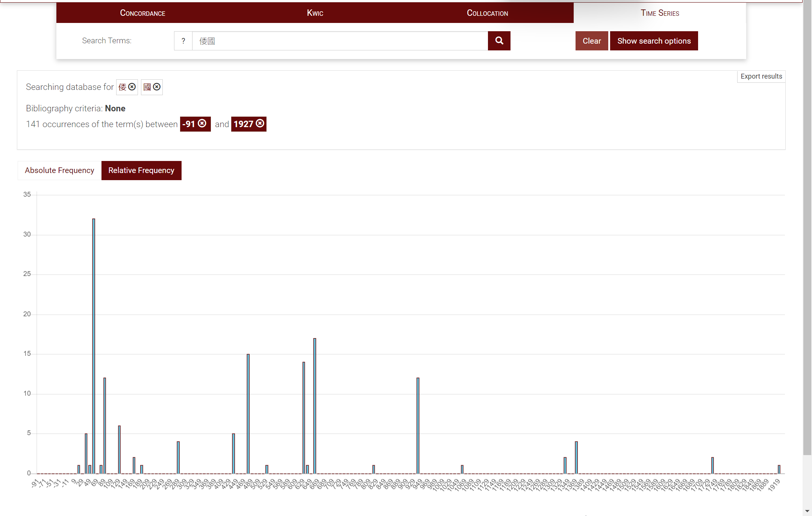
Task: Remove the 國 search term chip
Action: click(157, 87)
